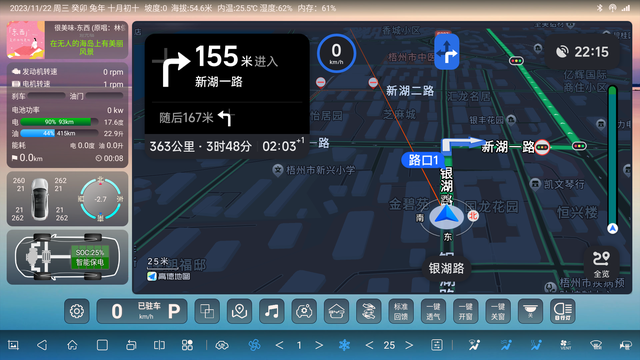Tap the split screen icon
This screenshot has width=640, height=360.
coord(159,345)
